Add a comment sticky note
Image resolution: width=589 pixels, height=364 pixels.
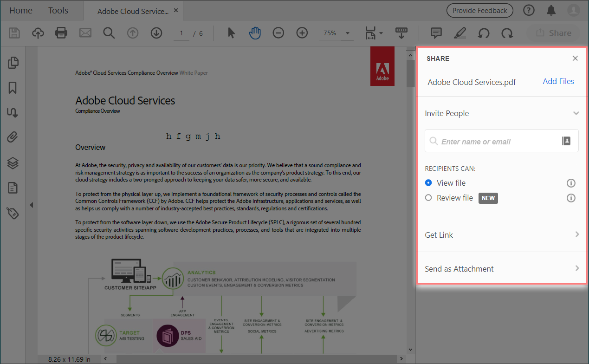coord(436,33)
